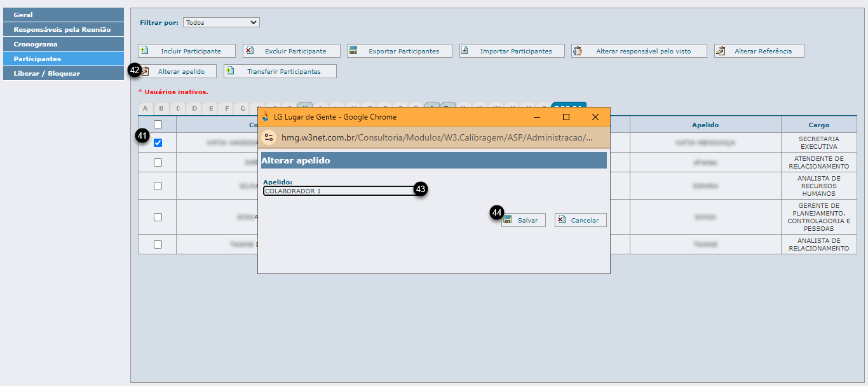The height and width of the screenshot is (386, 868).
Task: Filter names by letter A tab
Action: [x=146, y=108]
